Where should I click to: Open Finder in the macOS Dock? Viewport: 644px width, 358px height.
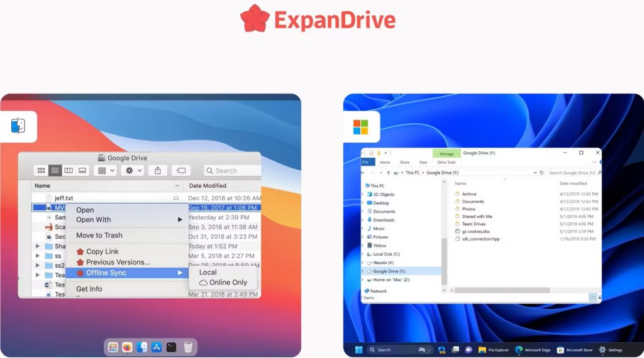pyautogui.click(x=142, y=347)
